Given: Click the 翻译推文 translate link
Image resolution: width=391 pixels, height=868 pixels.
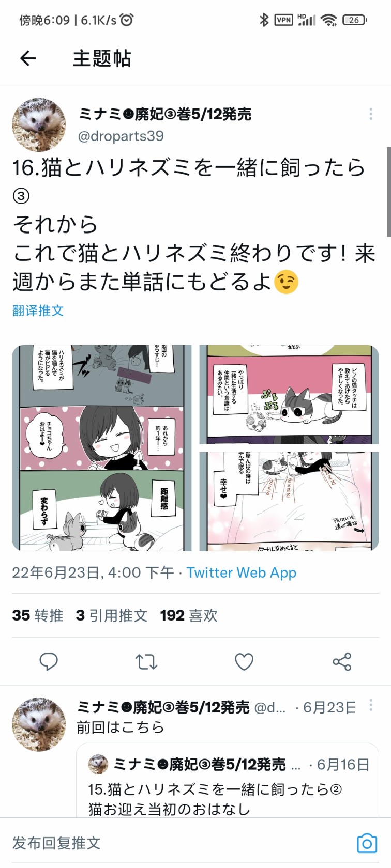Looking at the screenshot, I should click(38, 311).
